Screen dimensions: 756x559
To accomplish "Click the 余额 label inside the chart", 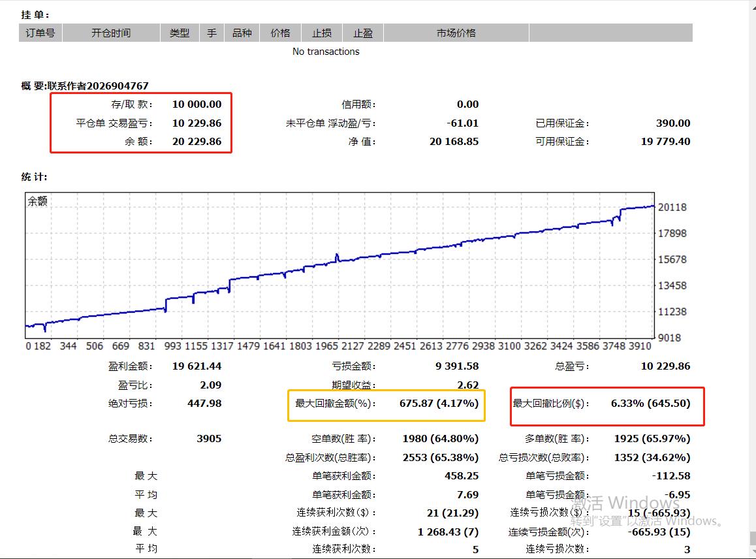I will (38, 202).
